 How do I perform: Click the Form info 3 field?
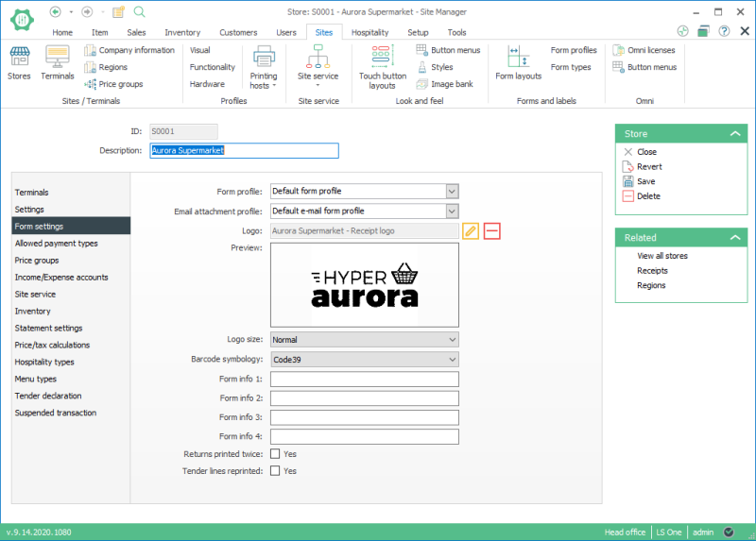click(x=365, y=417)
